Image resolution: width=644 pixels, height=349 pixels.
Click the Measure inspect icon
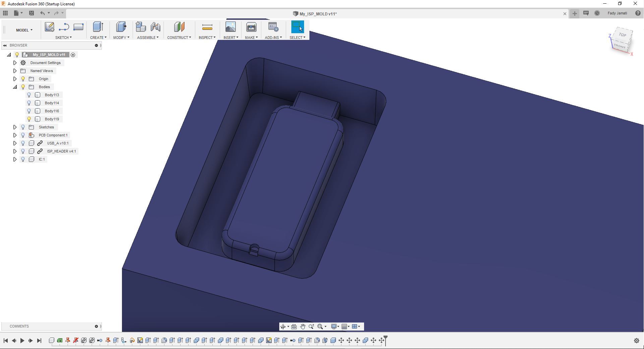pos(207,27)
